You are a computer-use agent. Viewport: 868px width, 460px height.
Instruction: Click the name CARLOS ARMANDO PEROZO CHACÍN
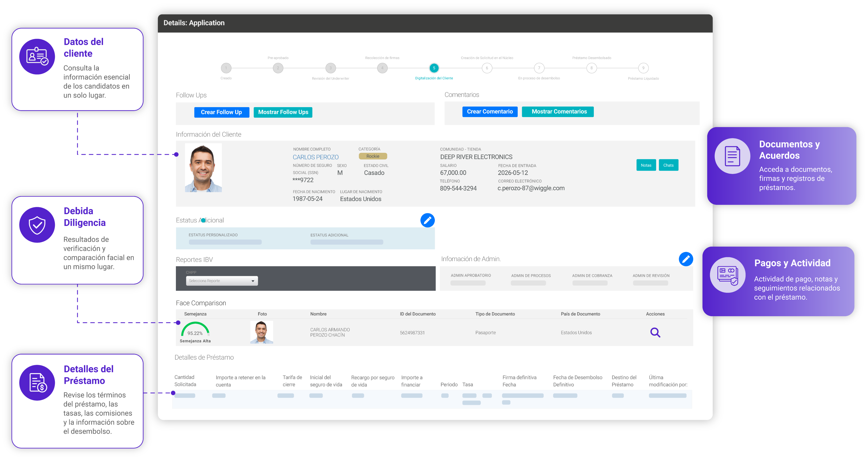tap(330, 332)
